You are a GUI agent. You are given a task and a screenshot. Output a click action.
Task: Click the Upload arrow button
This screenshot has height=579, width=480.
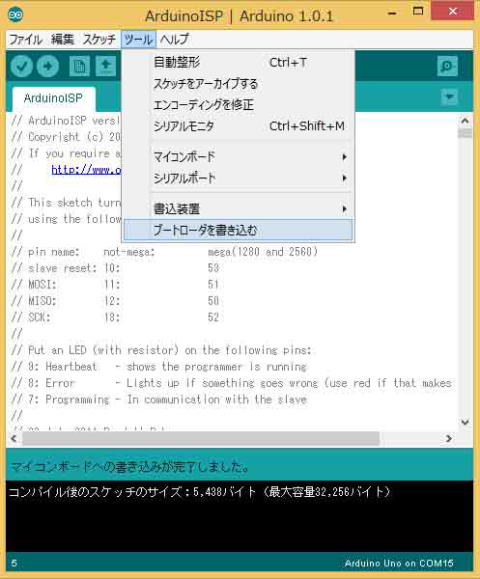coord(48,66)
